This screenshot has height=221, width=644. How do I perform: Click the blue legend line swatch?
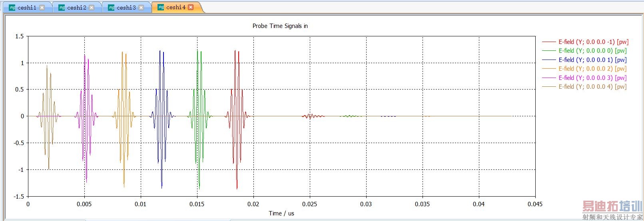pyautogui.click(x=549, y=60)
